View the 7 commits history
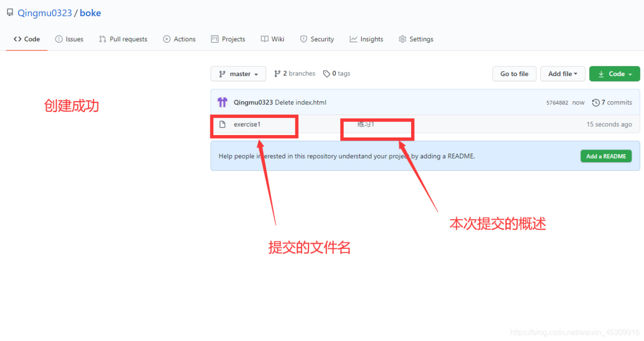 [x=612, y=102]
